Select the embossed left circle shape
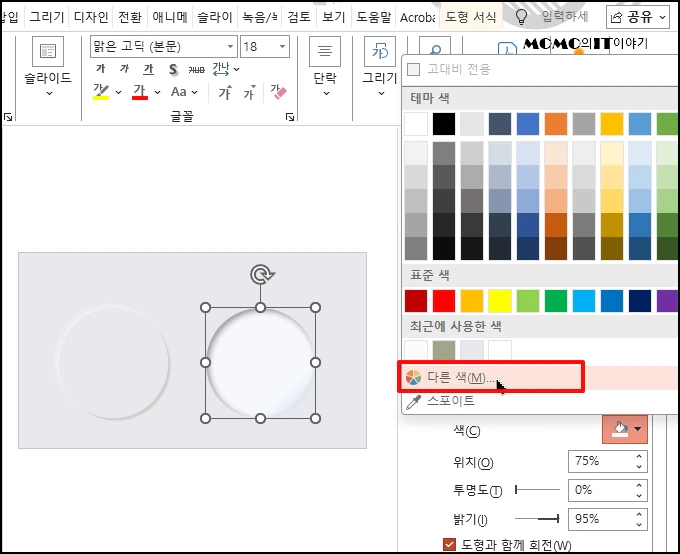 click(114, 362)
